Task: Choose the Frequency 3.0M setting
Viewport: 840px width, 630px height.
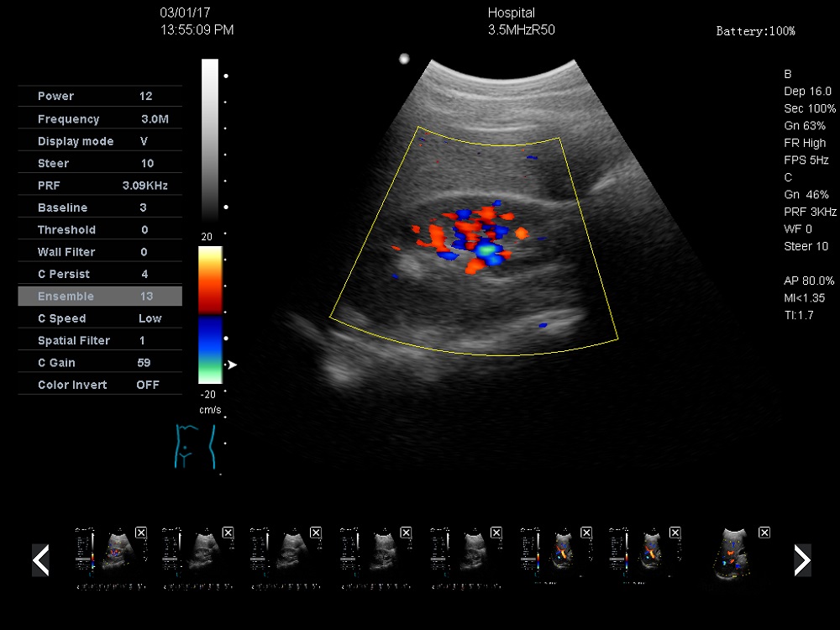Action: point(100,119)
